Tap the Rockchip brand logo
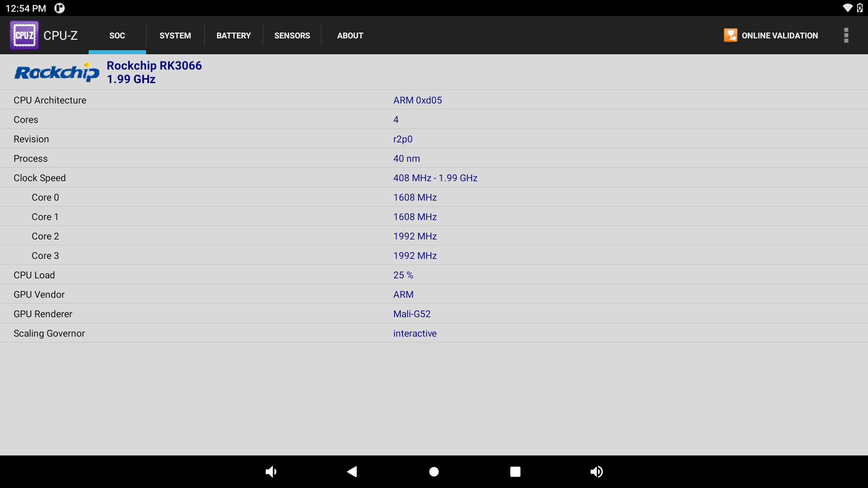868x488 pixels. [x=57, y=72]
